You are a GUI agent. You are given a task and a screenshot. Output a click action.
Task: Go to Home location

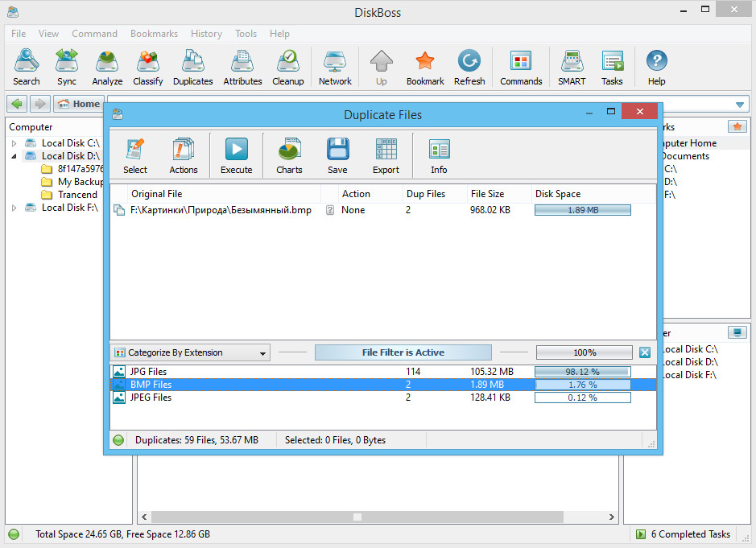click(79, 104)
